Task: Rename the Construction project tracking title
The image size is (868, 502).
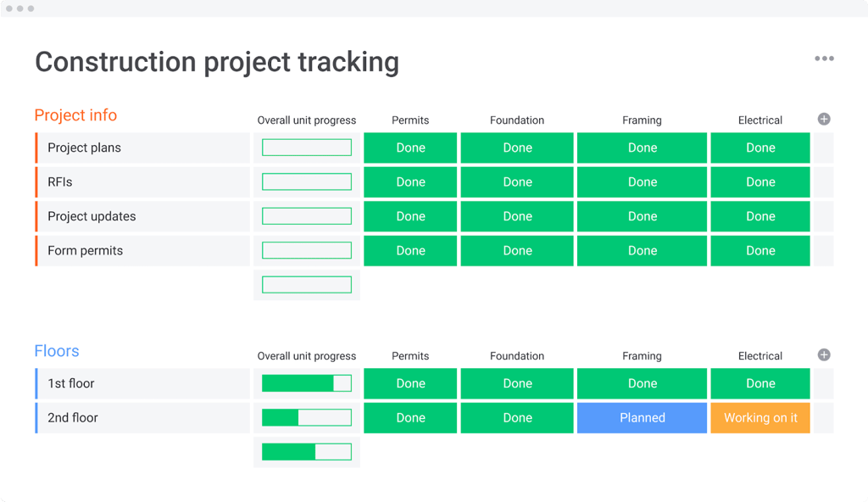Action: click(x=216, y=61)
